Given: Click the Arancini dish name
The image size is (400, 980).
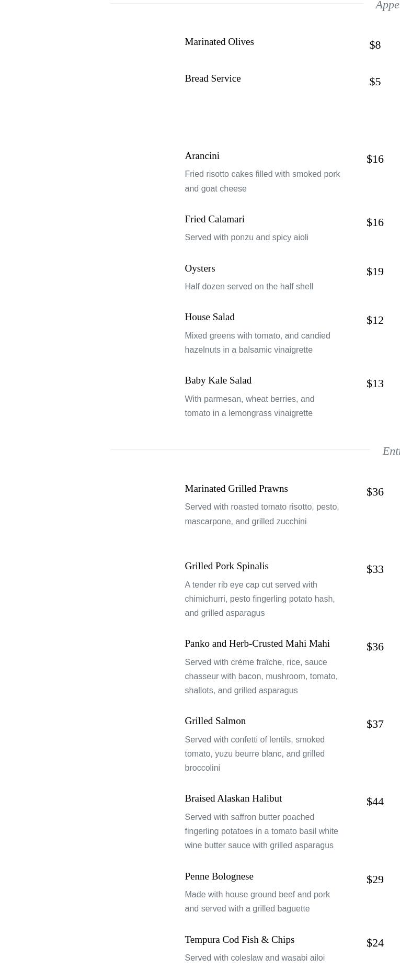Looking at the screenshot, I should point(202,156).
